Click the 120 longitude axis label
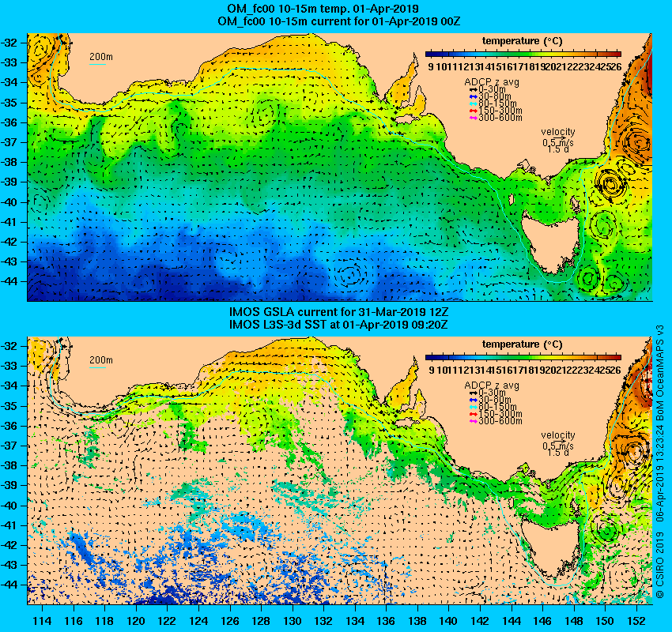672x632 pixels. [136, 621]
